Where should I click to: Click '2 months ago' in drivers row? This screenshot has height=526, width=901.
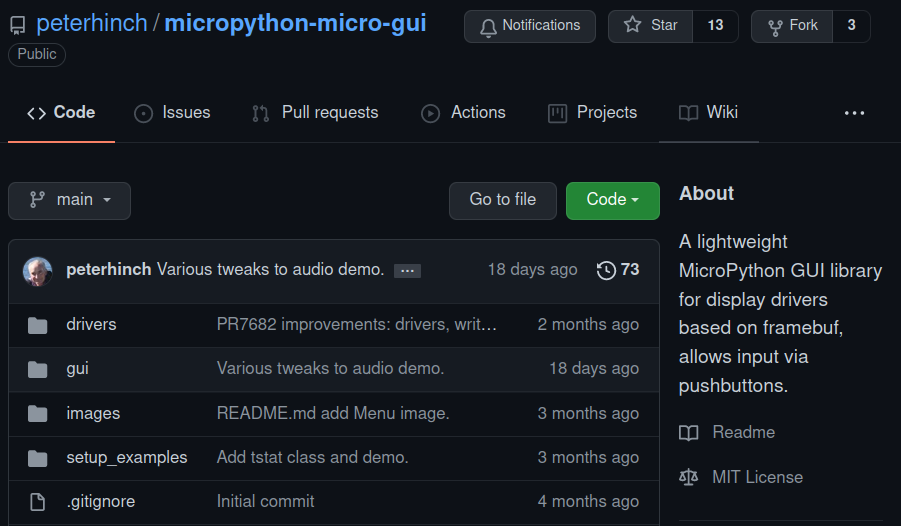click(x=588, y=324)
